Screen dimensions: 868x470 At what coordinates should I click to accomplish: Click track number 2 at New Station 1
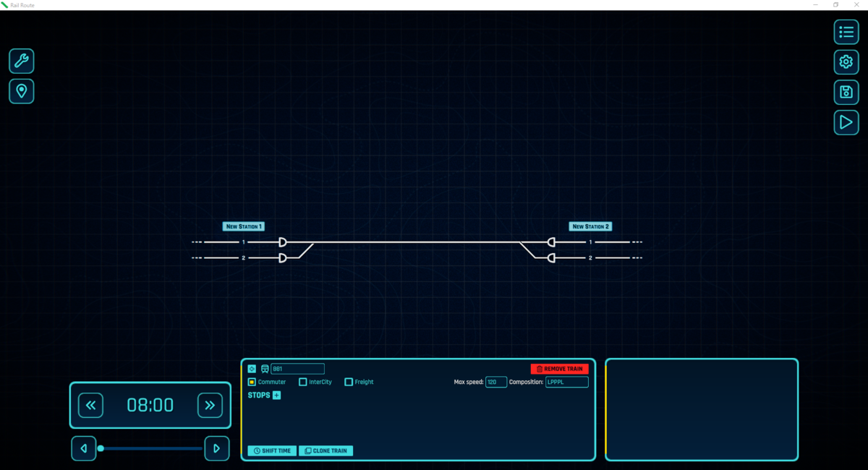[x=244, y=258]
